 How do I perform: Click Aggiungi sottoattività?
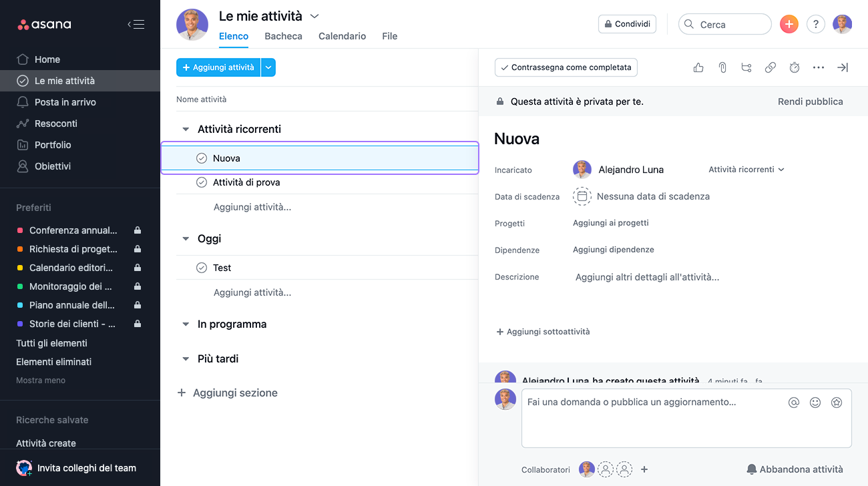pos(543,332)
